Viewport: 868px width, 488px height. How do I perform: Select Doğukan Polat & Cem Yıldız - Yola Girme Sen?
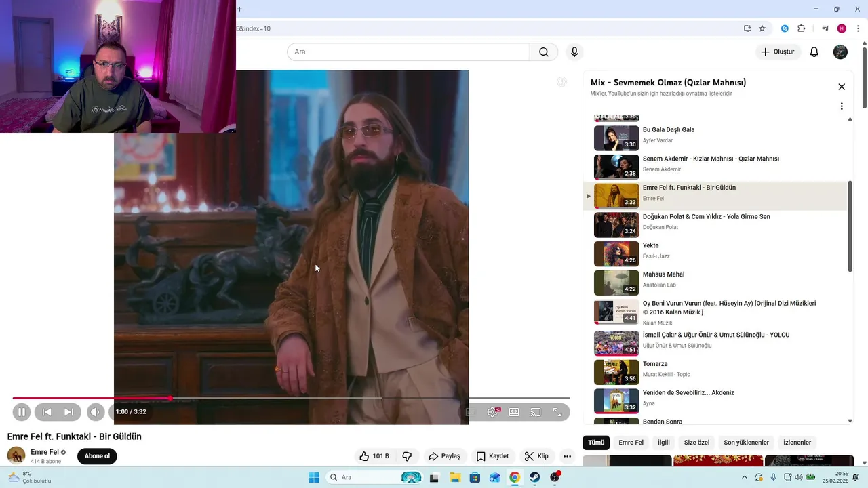pos(716,225)
